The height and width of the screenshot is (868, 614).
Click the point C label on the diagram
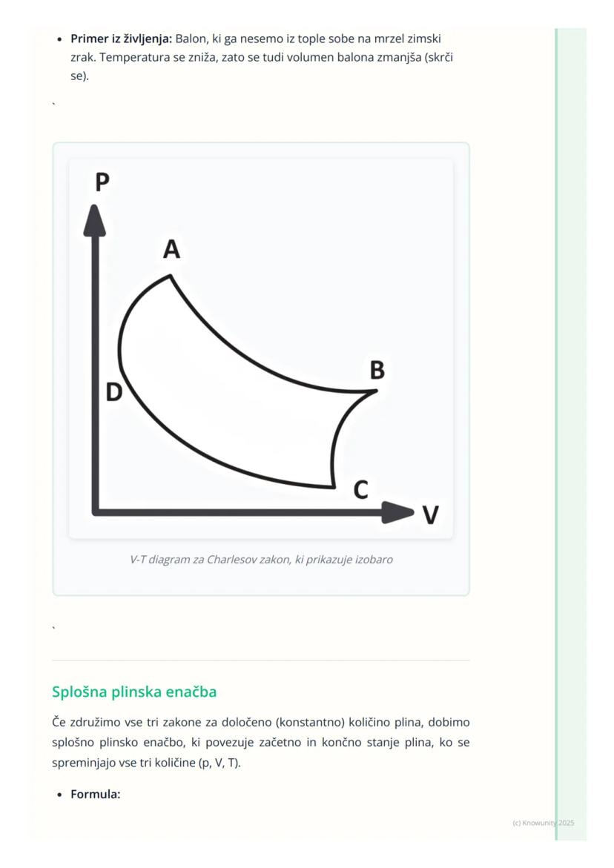360,490
